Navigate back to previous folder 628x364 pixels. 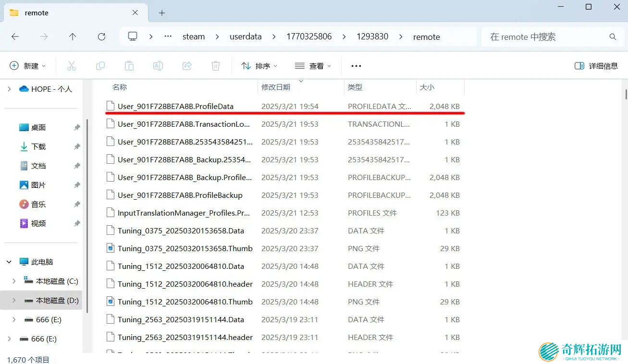[x=15, y=36]
